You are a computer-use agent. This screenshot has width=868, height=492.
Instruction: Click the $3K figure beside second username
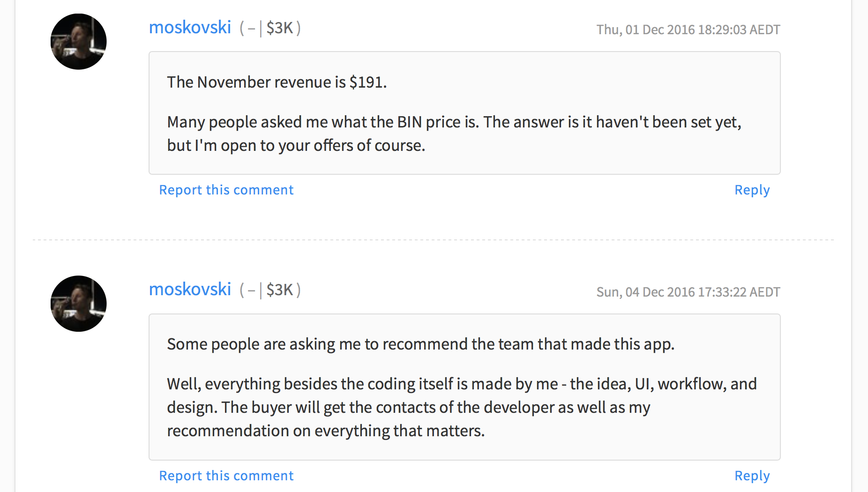pos(279,290)
